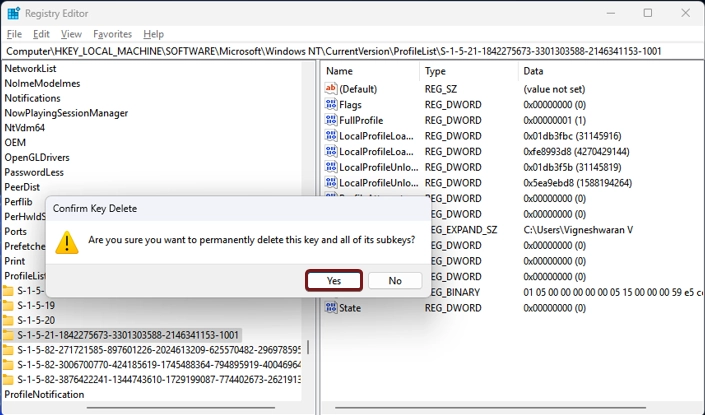This screenshot has height=415, width=705.
Task: Select the State DWORD value icon
Action: click(331, 308)
